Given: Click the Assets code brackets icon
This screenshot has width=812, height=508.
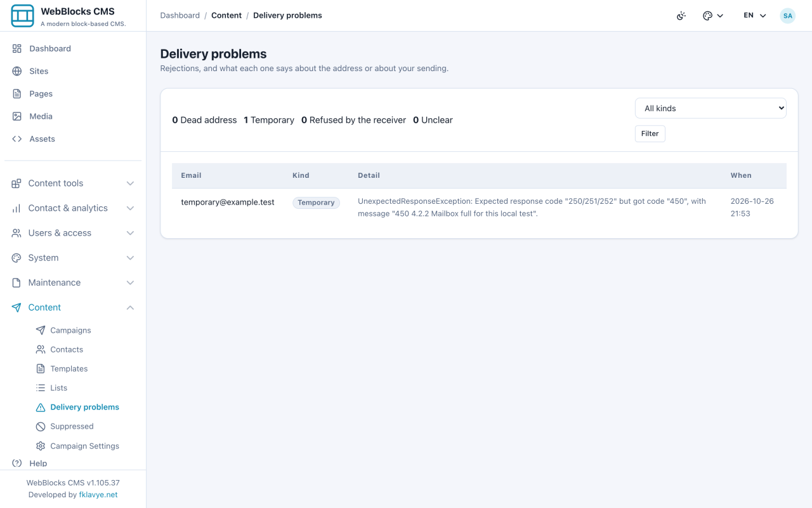Looking at the screenshot, I should pos(17,138).
